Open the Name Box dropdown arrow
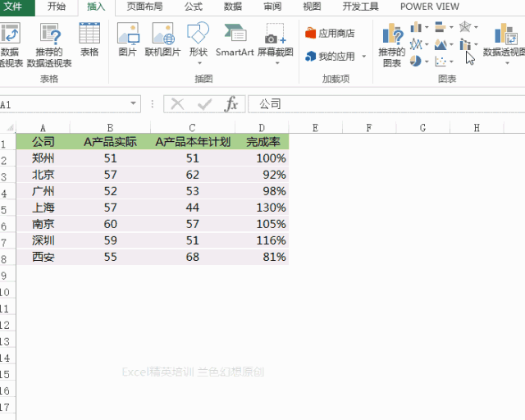Viewport: 525px width, 420px height. coord(135,104)
